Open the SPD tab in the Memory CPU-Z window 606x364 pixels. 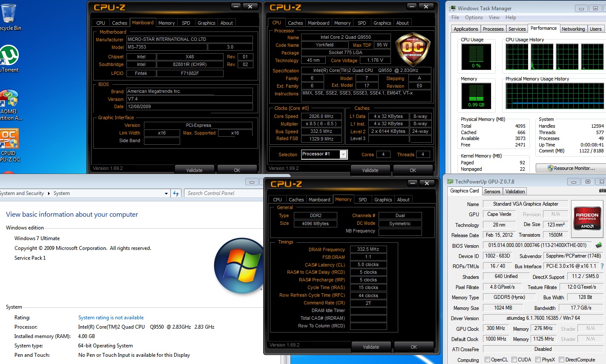coord(363,200)
